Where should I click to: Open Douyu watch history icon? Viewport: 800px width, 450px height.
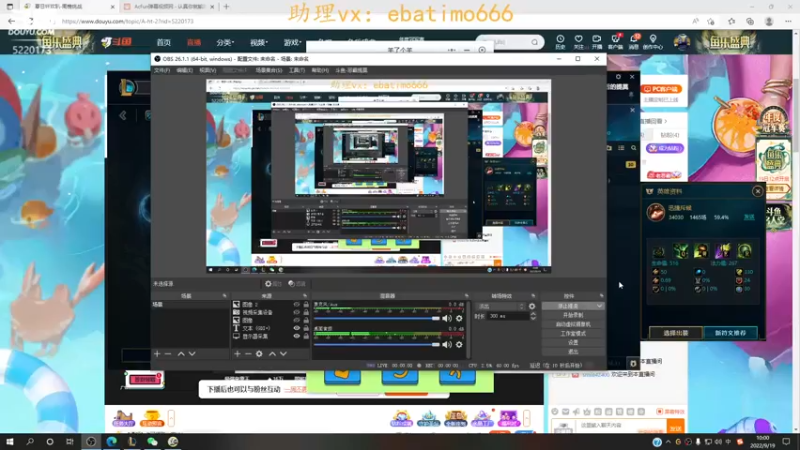coord(560,42)
